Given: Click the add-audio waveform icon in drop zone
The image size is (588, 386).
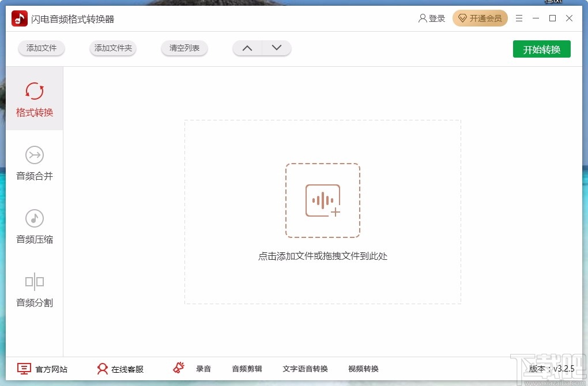Looking at the screenshot, I should click(323, 200).
